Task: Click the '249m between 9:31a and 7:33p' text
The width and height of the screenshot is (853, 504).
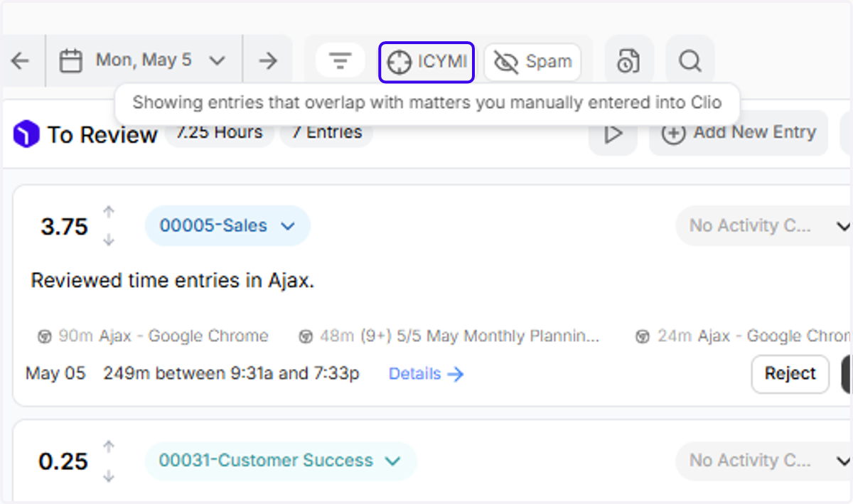Action: (x=231, y=373)
